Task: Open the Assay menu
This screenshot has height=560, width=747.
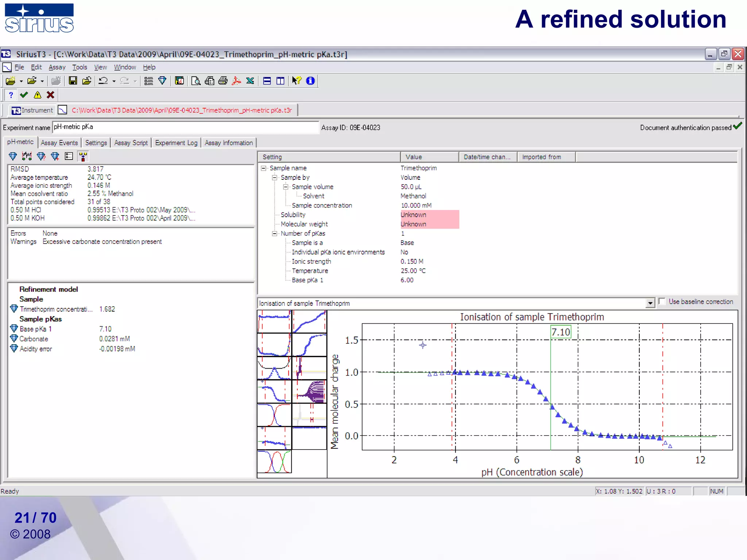Action: point(57,67)
